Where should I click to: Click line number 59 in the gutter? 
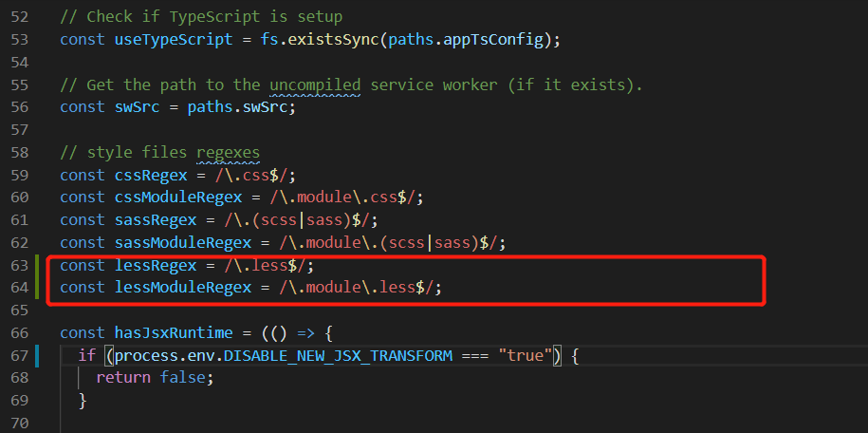[x=19, y=176]
